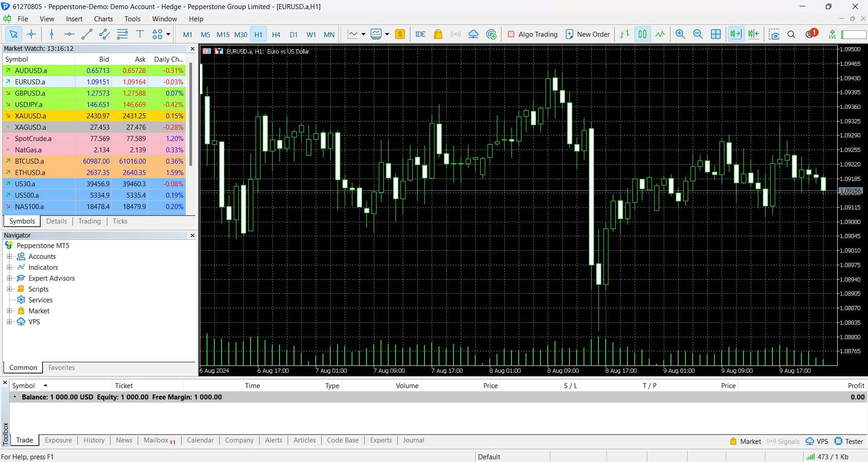Select the Trendline drawing tool
Viewport: 868px width, 462px height.
(87, 34)
